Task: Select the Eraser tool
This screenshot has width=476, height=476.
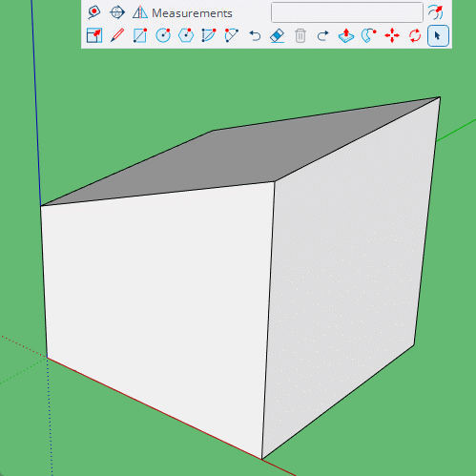Action: [x=277, y=35]
